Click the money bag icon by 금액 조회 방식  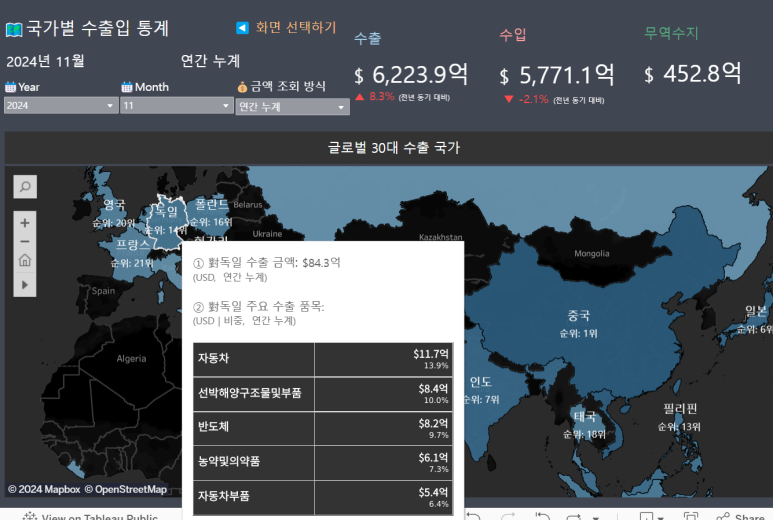242,87
